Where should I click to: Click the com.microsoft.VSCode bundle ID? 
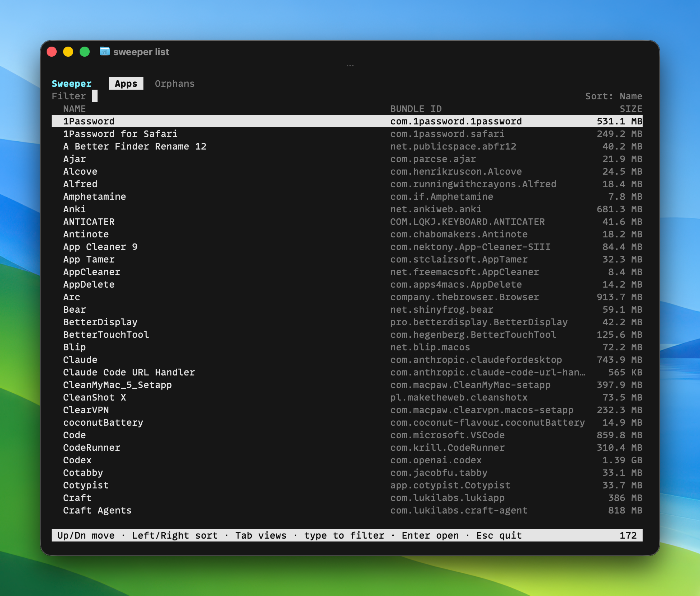447,435
